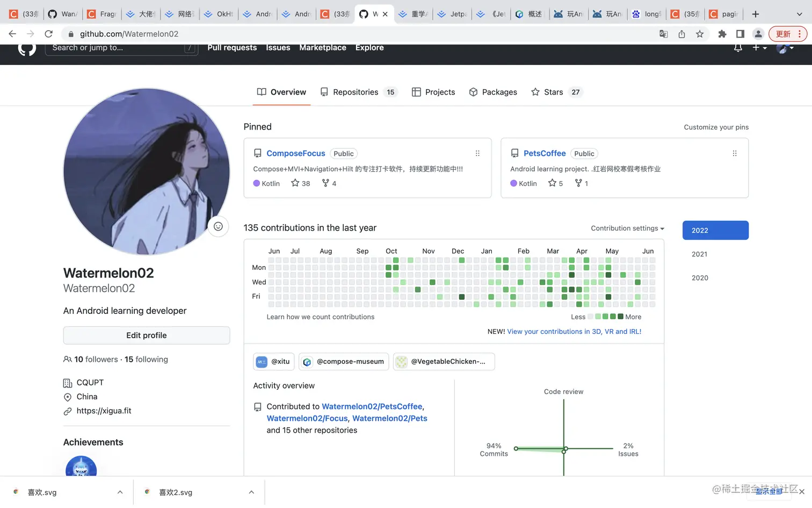The image size is (812, 508).
Task: Switch to the Packages tab
Action: click(493, 92)
